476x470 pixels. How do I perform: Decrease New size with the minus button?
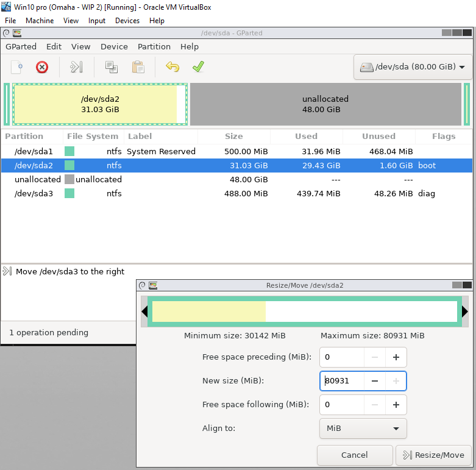click(x=375, y=381)
